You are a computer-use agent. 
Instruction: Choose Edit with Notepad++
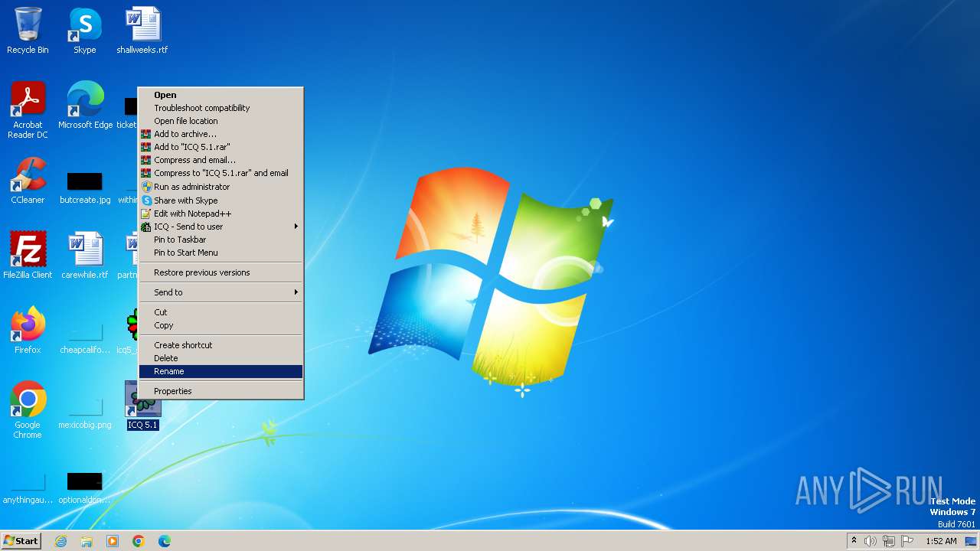(x=220, y=214)
